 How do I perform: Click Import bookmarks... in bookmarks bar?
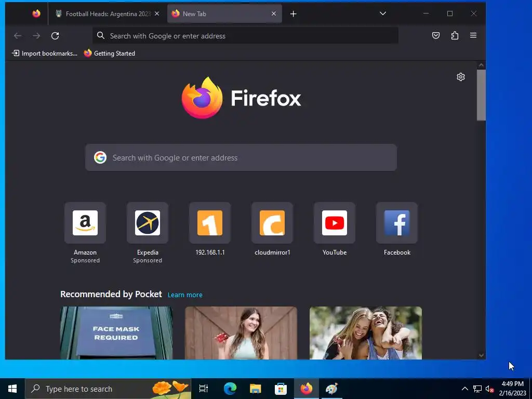(x=45, y=54)
